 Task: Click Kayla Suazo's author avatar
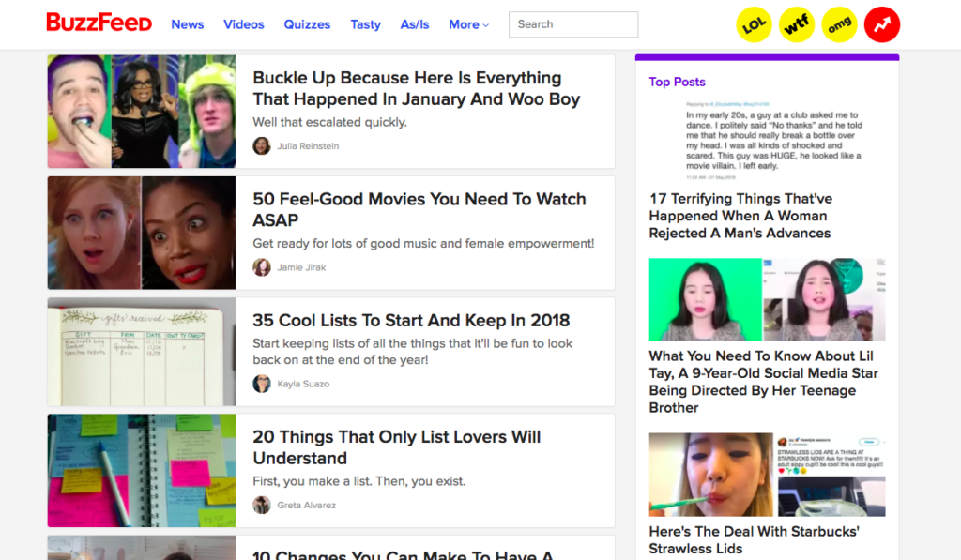(x=262, y=384)
